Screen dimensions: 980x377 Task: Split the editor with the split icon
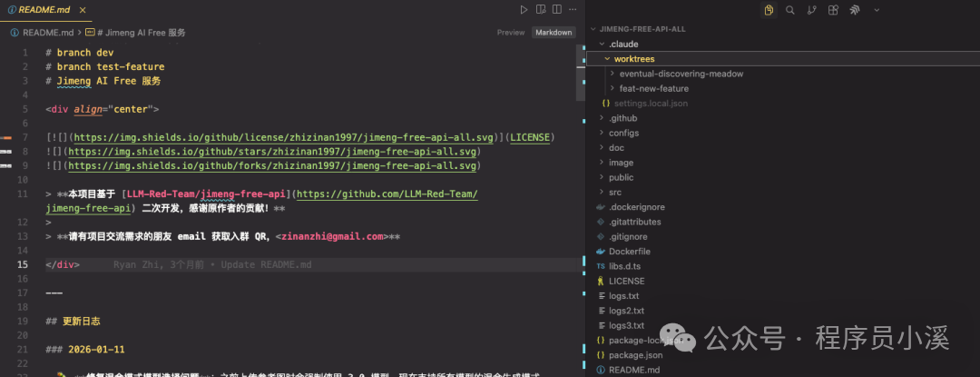[557, 9]
